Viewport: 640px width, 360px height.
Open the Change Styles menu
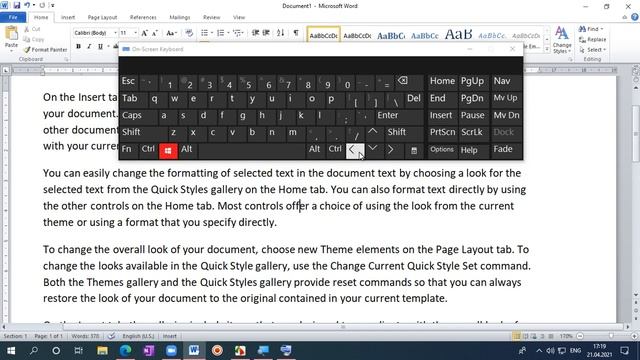tap(562, 40)
